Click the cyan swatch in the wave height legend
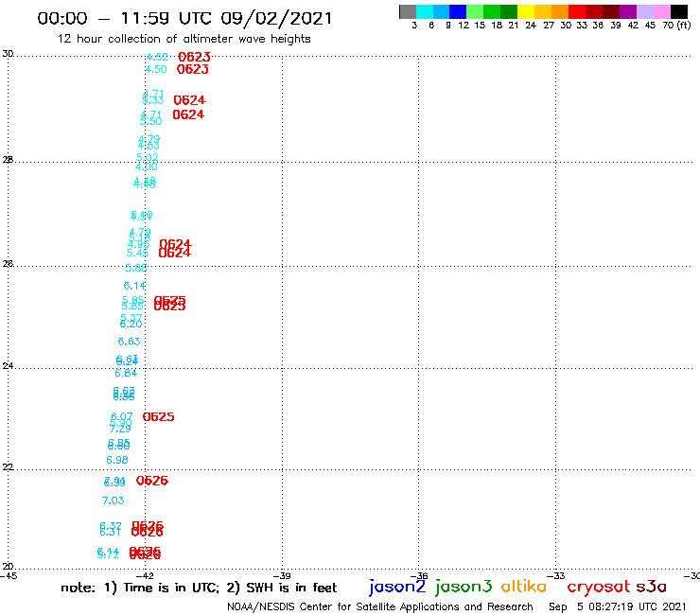Viewport: 700px width, 615px height. [x=425, y=11]
